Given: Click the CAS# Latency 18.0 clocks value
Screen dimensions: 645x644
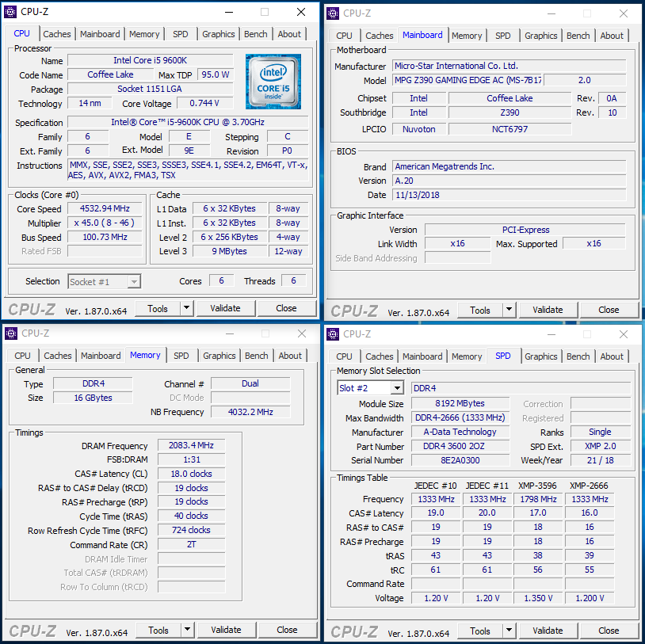Looking at the screenshot, I should 191,474.
